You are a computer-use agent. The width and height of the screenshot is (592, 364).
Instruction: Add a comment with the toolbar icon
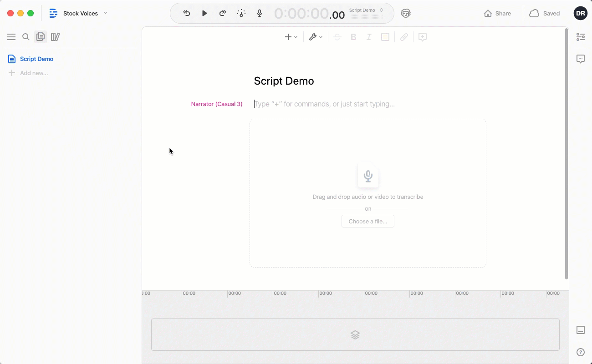pos(423,37)
